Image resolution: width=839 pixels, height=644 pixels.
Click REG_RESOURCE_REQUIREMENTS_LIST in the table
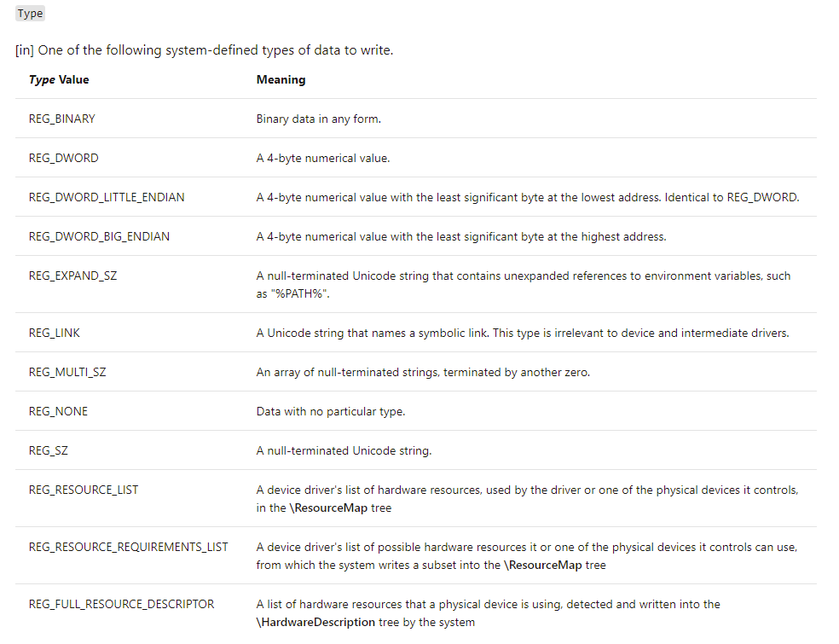coord(129,547)
